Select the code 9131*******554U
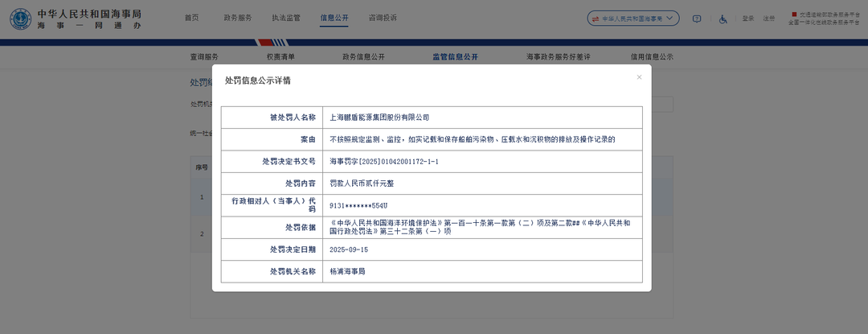This screenshot has width=868, height=334. tap(358, 205)
